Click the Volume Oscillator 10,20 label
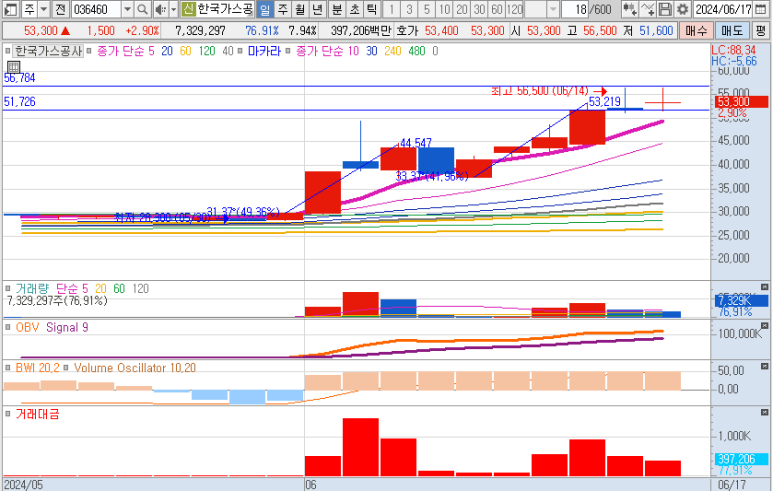The image size is (773, 491). 135,368
